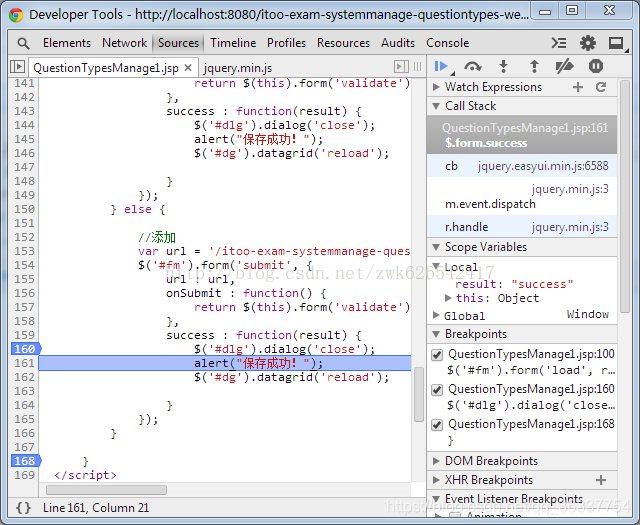This screenshot has height=525, width=640.
Task: Click the search magnifier icon in DevTools toolbar
Action: point(23,43)
